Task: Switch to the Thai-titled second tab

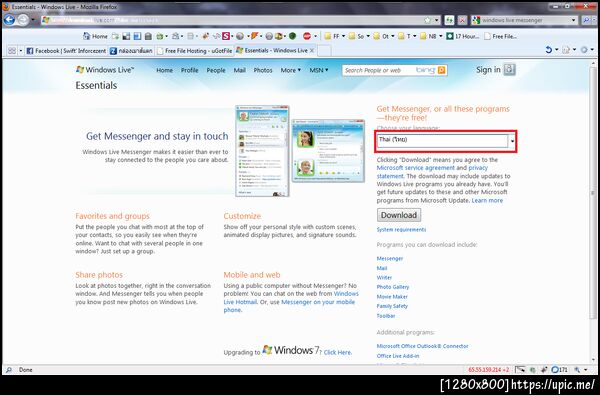Action: point(131,51)
